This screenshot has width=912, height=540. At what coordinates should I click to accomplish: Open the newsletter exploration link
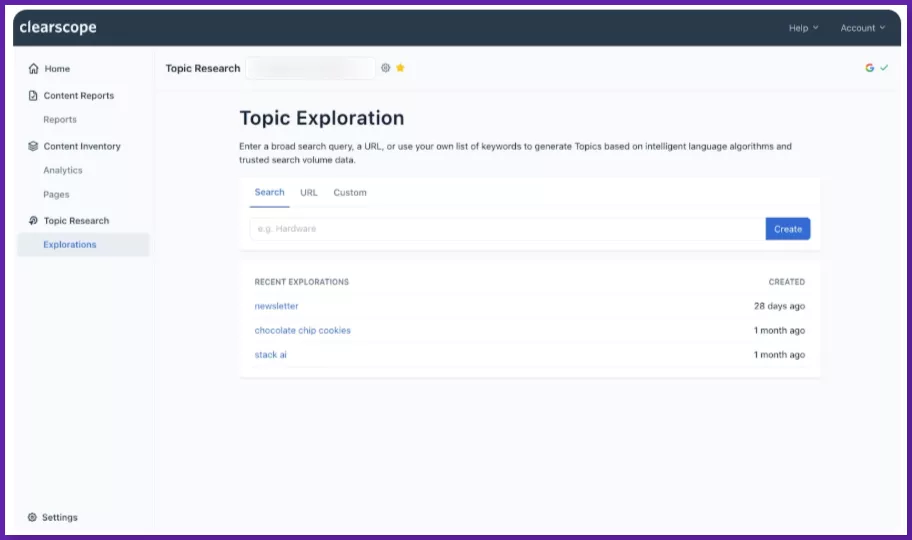tap(276, 306)
